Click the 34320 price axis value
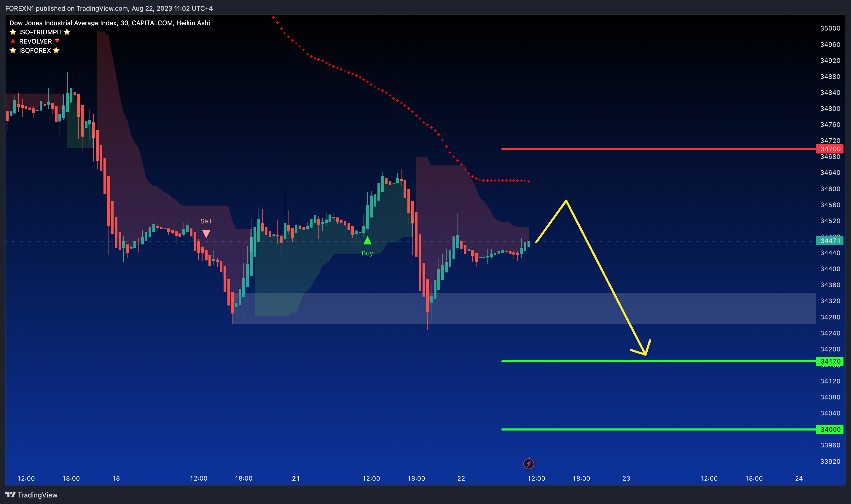Image resolution: width=851 pixels, height=504 pixels. pos(830,301)
